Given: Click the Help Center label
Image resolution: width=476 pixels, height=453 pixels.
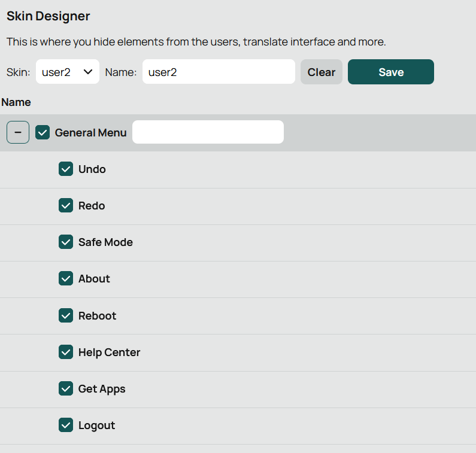Looking at the screenshot, I should click(x=110, y=352).
